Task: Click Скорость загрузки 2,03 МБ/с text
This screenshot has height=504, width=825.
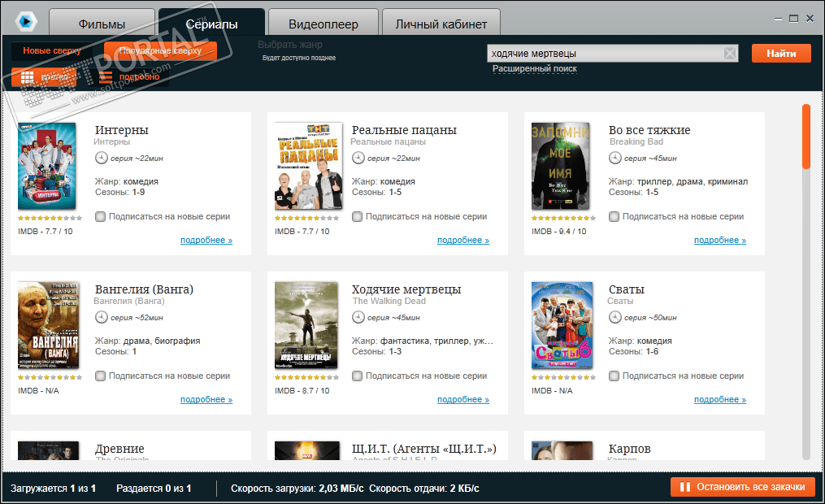Action: click(297, 489)
